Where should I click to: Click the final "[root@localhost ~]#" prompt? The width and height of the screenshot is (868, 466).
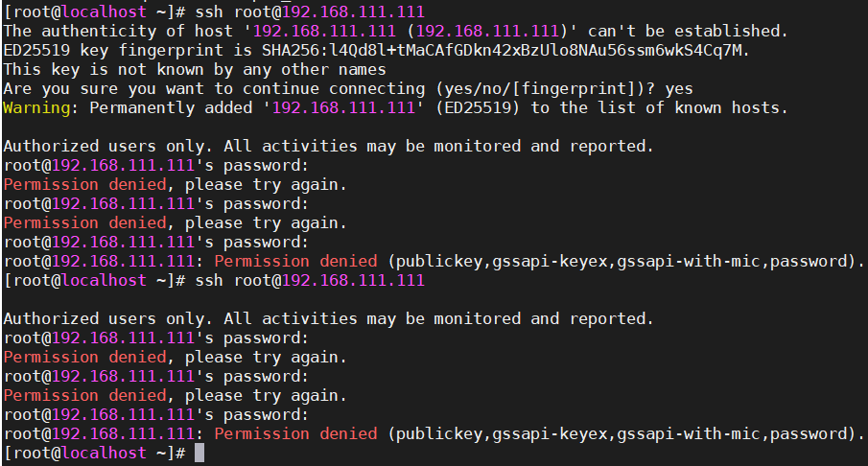(x=94, y=453)
